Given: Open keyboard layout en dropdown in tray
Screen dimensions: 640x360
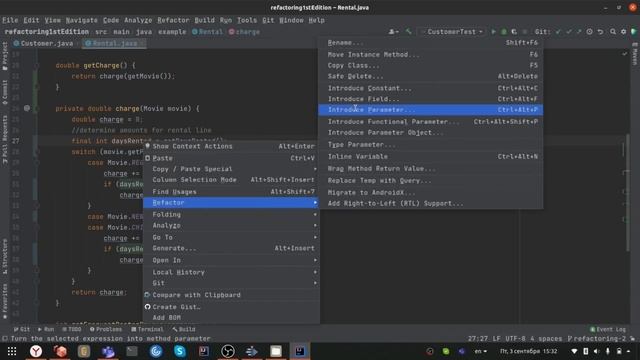Looking at the screenshot, I should point(480,351).
